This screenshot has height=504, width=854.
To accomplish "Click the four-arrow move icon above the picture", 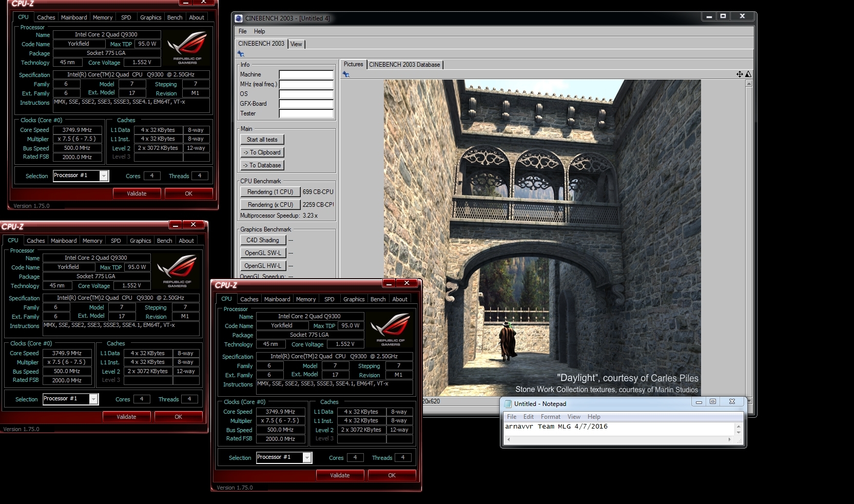I will pyautogui.click(x=740, y=74).
